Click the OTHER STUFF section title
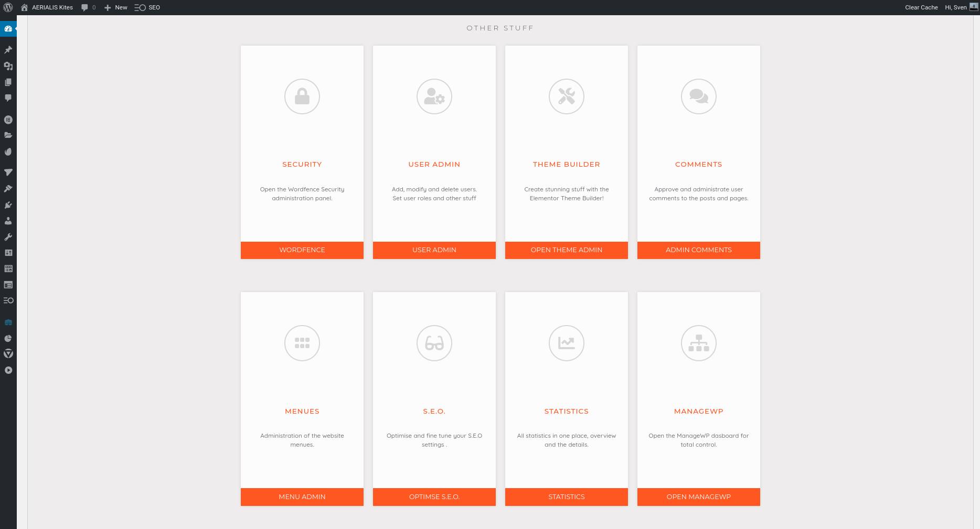 point(500,28)
